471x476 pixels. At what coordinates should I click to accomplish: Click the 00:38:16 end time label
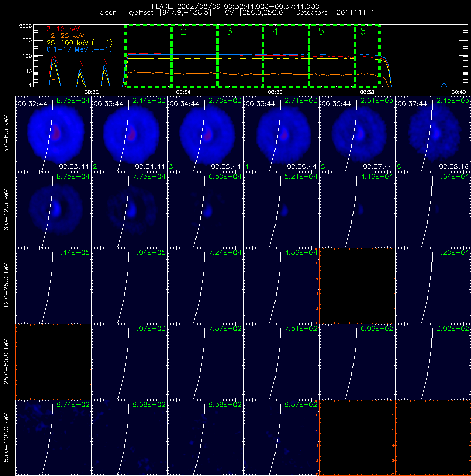coord(454,167)
